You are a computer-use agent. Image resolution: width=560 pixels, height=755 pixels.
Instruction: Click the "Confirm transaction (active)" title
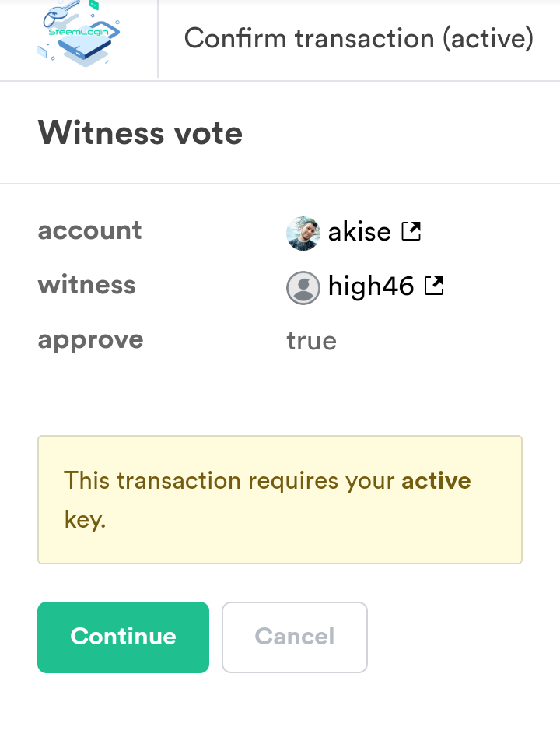tap(359, 38)
